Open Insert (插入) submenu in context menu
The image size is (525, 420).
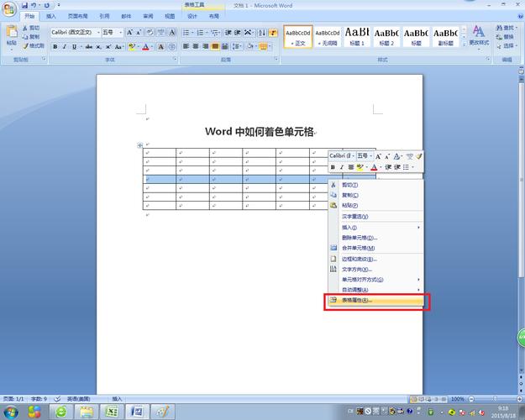[x=375, y=228]
